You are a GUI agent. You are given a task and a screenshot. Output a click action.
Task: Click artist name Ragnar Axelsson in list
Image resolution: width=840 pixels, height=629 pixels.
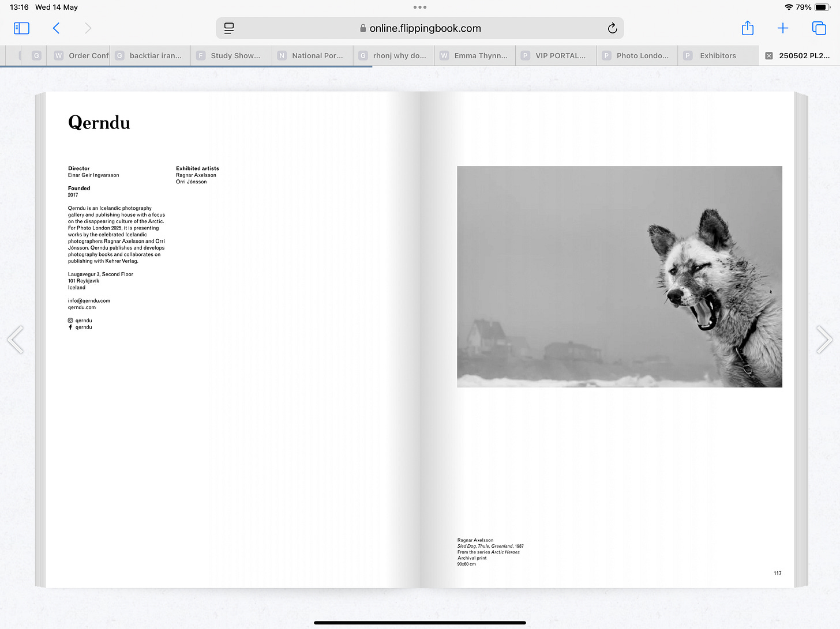point(196,175)
